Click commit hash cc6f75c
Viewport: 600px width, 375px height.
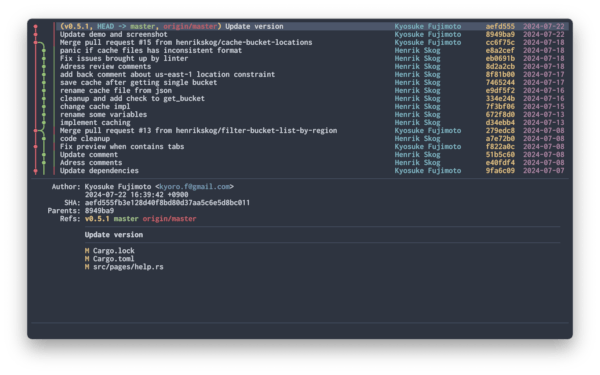pyautogui.click(x=500, y=42)
